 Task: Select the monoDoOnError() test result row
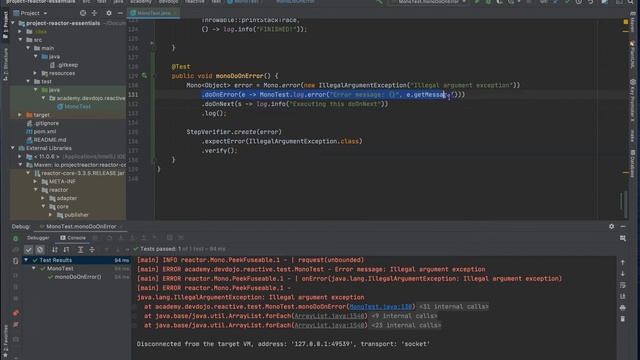[x=77, y=277]
